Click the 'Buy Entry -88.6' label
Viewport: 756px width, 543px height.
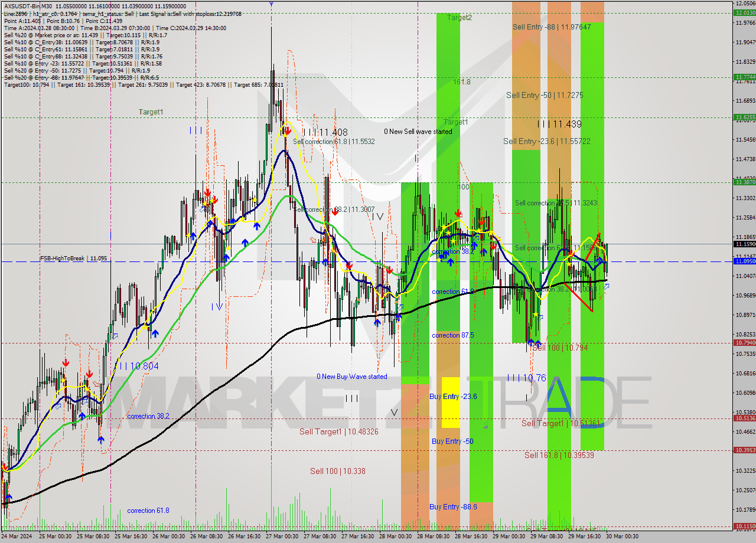pos(454,507)
